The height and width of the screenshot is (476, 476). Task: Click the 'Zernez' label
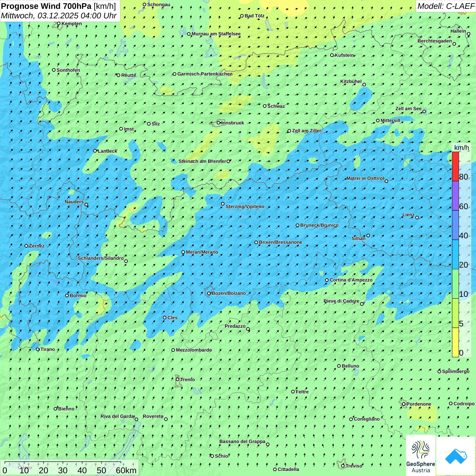click(37, 246)
